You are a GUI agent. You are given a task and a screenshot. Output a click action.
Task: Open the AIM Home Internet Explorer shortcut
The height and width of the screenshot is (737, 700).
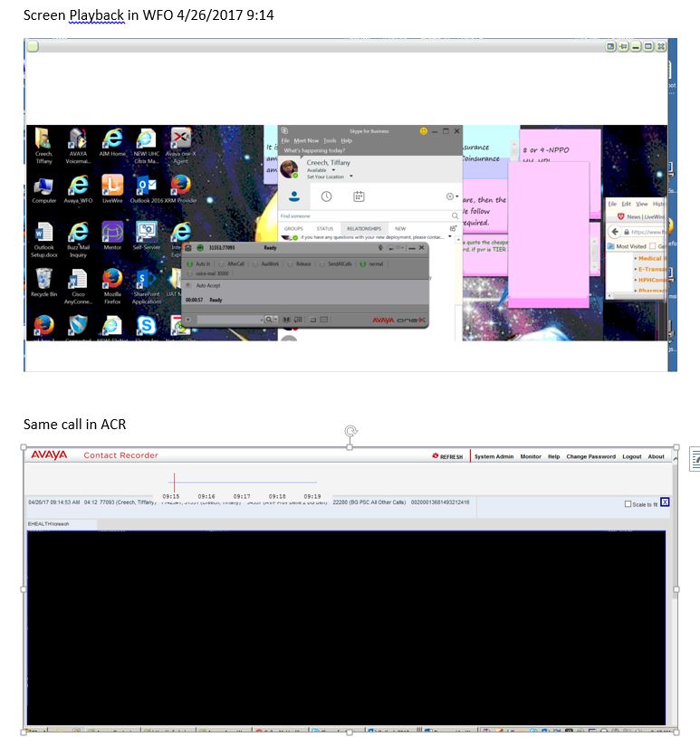pos(112,142)
